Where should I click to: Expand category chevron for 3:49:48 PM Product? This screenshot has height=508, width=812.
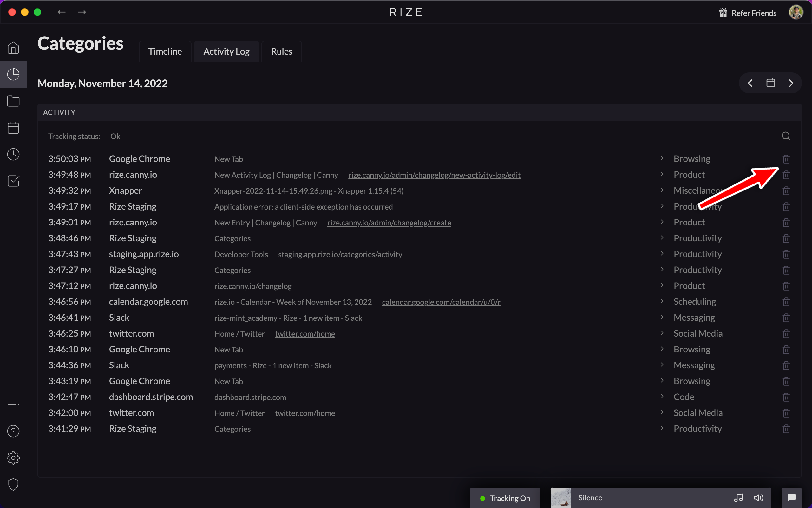(662, 174)
